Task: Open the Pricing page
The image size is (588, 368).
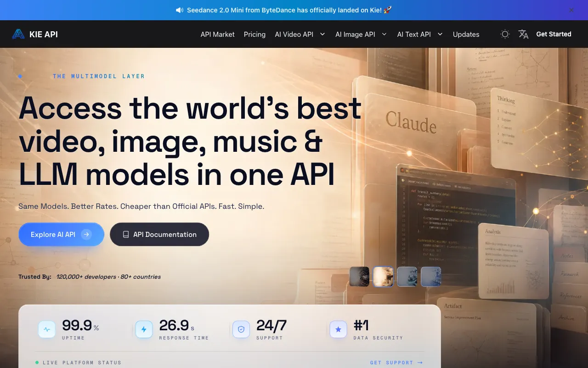Action: [x=254, y=34]
